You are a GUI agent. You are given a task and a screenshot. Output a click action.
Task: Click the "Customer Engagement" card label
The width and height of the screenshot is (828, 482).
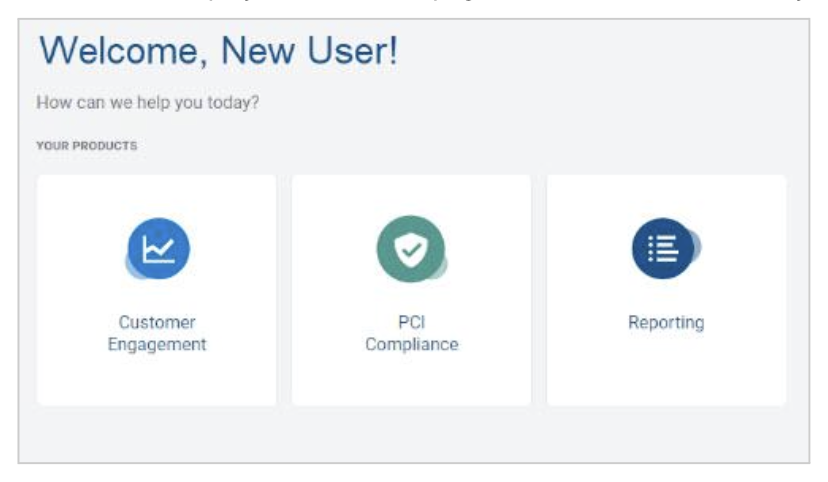pos(157,334)
